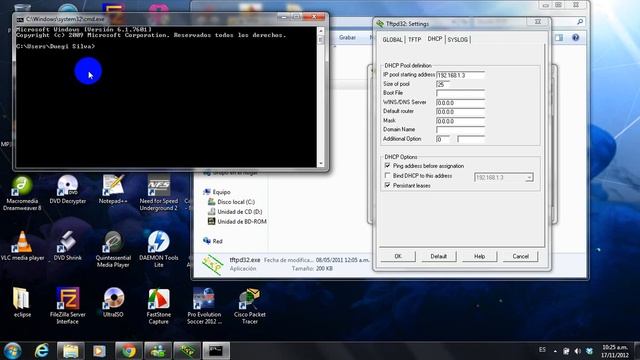Viewport: 640px width, 360px height.
Task: Switch to the TFTP tab
Action: (414, 40)
